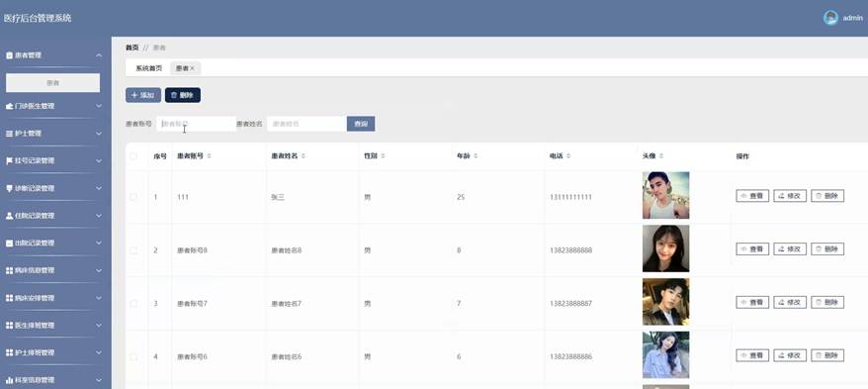Click the admin avatar icon in header

pyautogui.click(x=830, y=18)
